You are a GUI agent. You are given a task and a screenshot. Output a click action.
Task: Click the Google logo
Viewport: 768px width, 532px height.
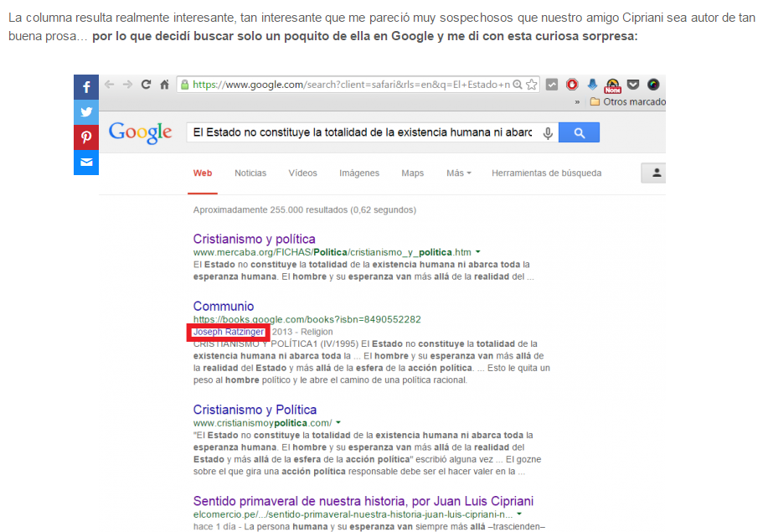[140, 132]
